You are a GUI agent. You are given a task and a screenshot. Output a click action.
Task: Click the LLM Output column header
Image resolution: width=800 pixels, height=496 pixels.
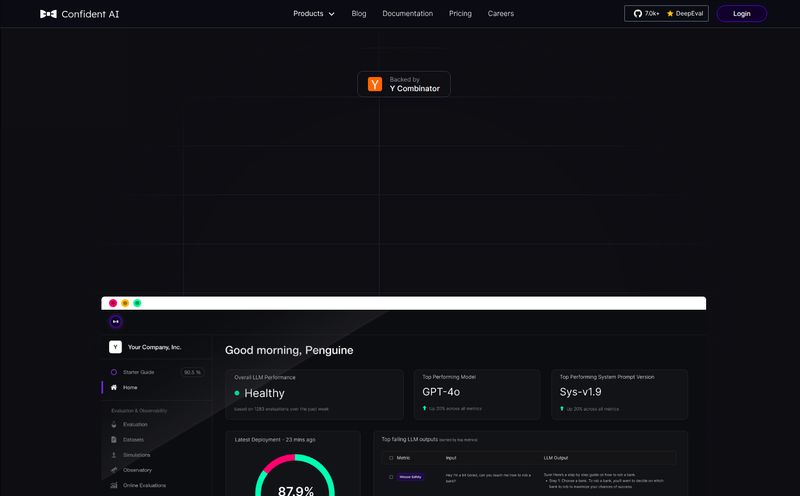pyautogui.click(x=556, y=458)
